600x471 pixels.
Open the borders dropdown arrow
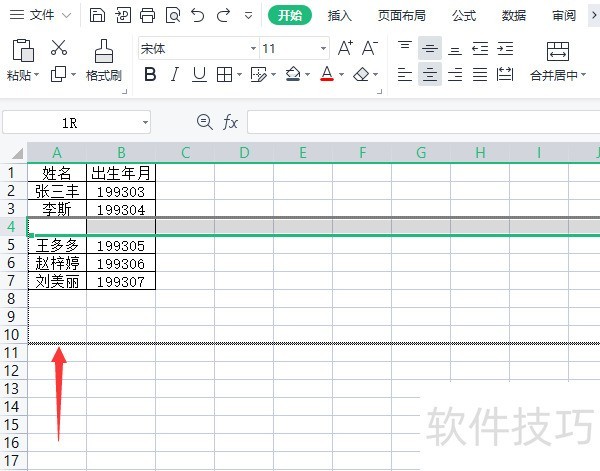(240, 74)
